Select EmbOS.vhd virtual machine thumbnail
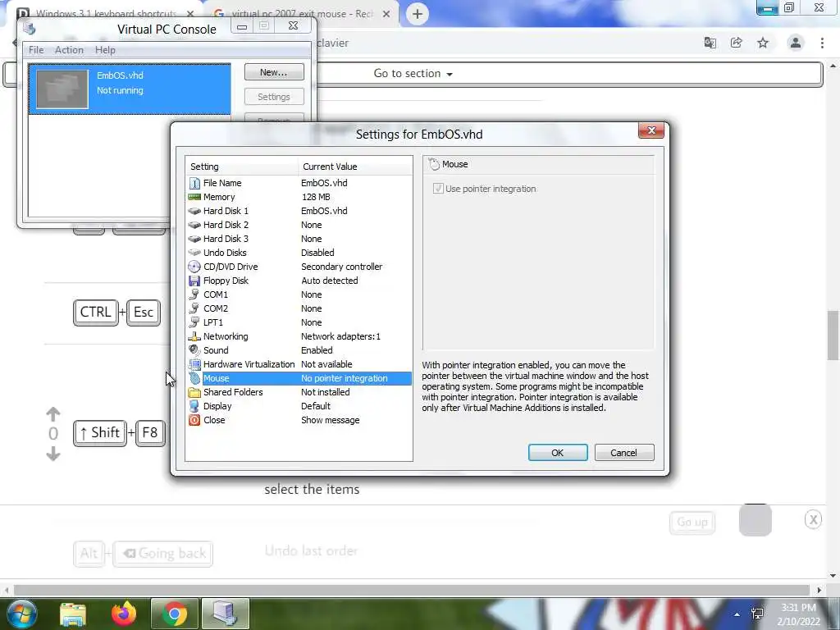The image size is (840, 630). (x=62, y=89)
